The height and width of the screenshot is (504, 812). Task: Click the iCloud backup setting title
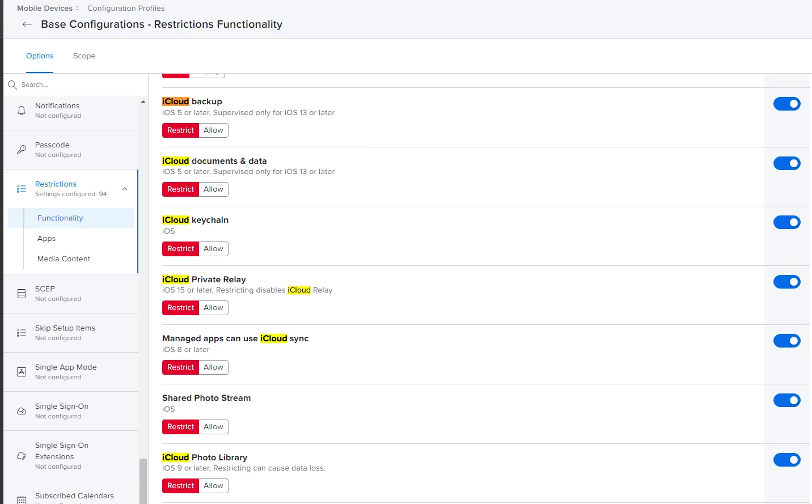point(192,101)
